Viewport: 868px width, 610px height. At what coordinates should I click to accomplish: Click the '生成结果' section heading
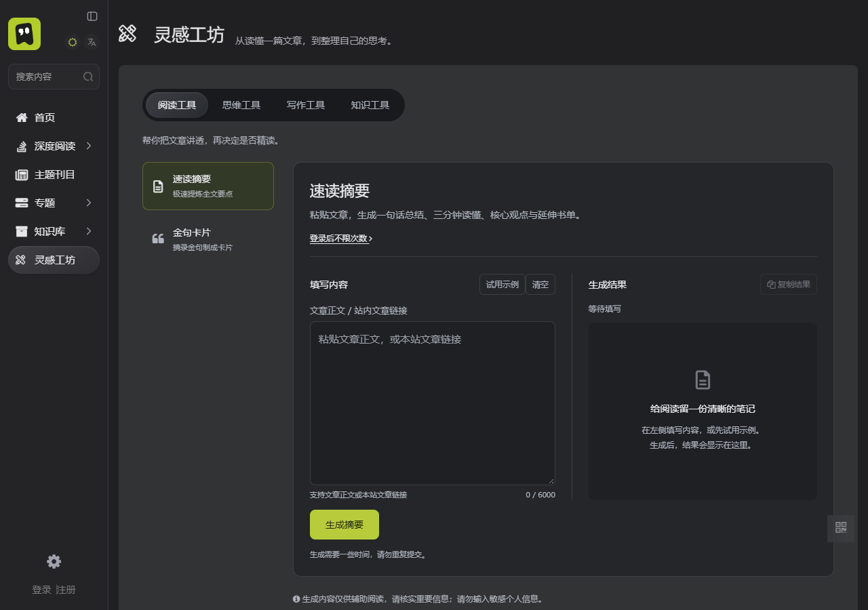[x=608, y=285]
